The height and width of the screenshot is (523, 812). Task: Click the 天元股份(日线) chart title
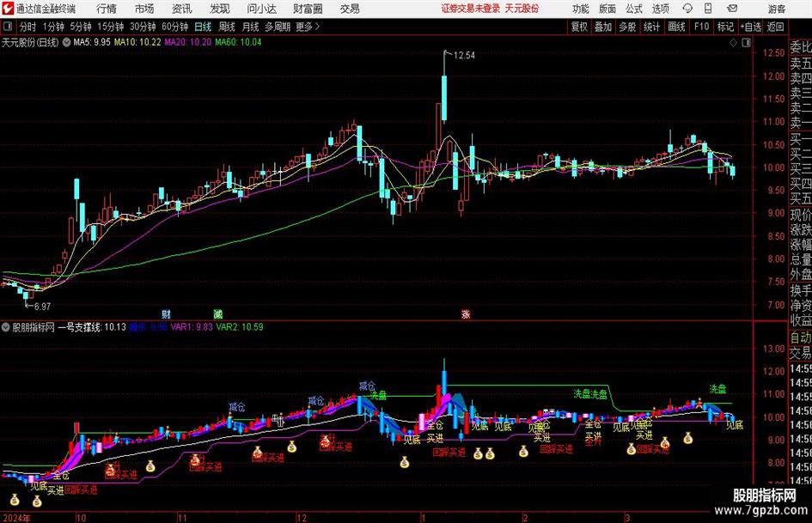click(x=31, y=42)
